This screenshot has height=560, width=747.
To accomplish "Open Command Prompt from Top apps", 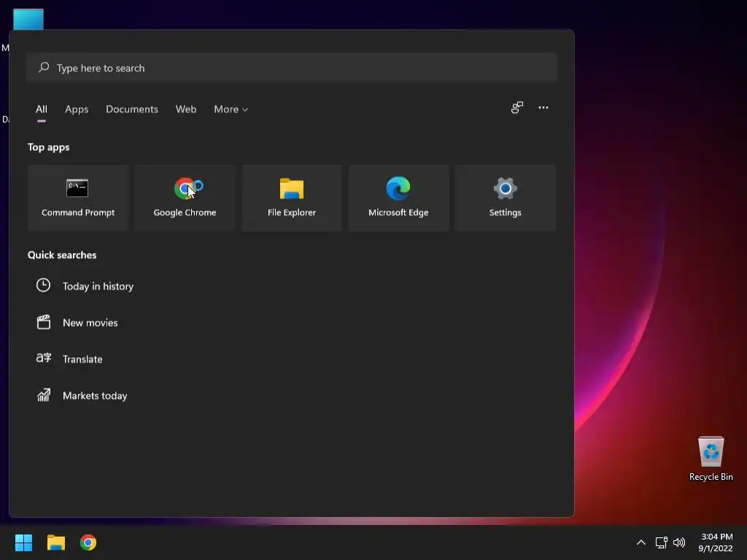I will tap(78, 198).
